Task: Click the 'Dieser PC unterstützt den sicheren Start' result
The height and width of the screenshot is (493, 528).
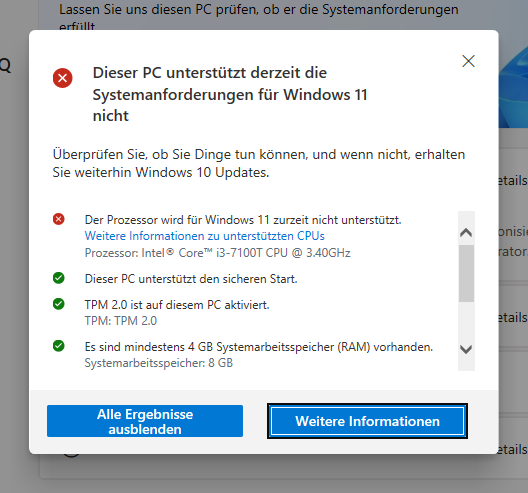Action: [191, 279]
